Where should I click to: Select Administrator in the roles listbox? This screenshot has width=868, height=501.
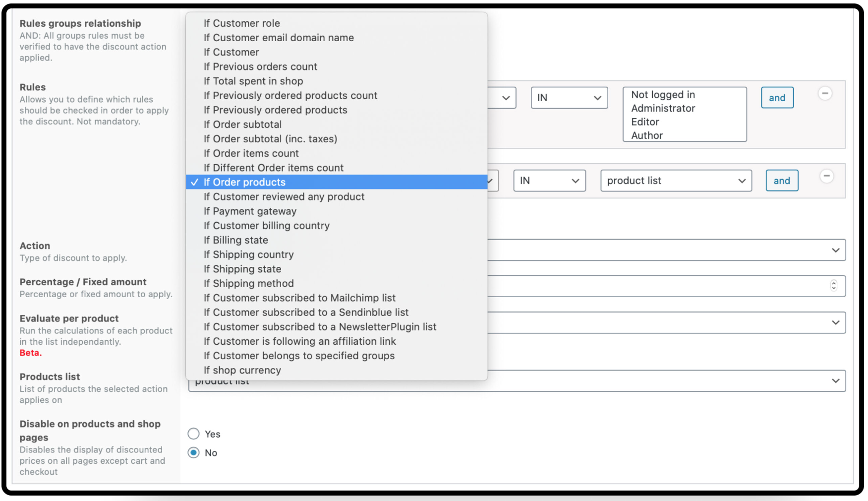663,109
